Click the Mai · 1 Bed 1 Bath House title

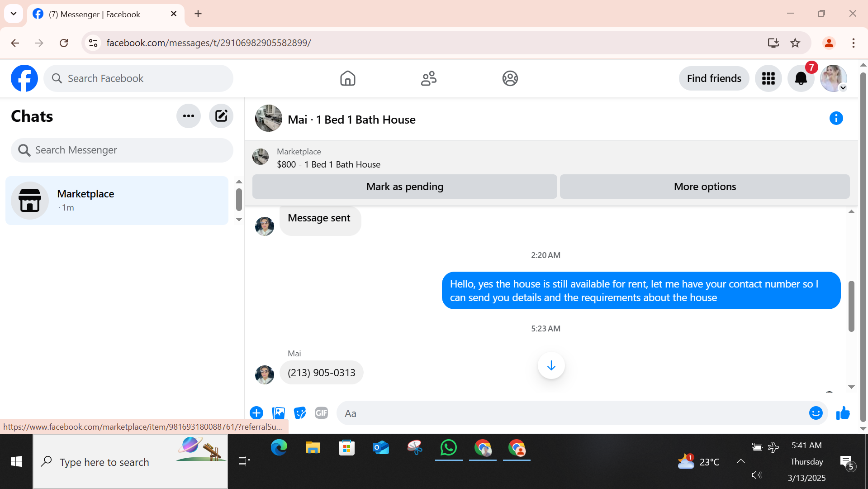(x=351, y=120)
